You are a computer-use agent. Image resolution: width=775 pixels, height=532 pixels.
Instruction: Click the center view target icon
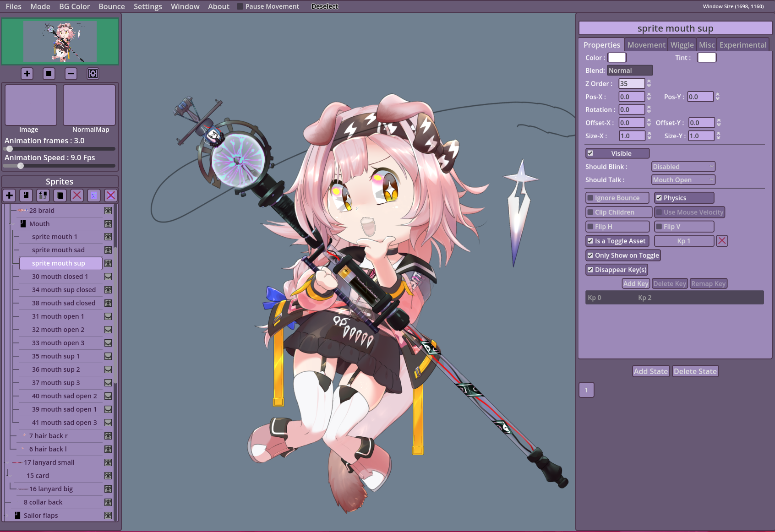click(93, 74)
